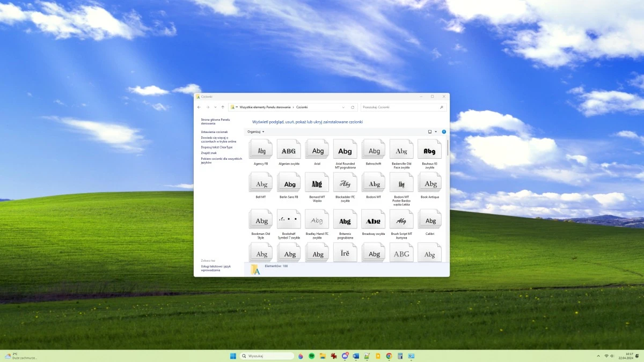Click the refresh icon in address bar
Viewport: 644px width, 362px height.
[353, 107]
